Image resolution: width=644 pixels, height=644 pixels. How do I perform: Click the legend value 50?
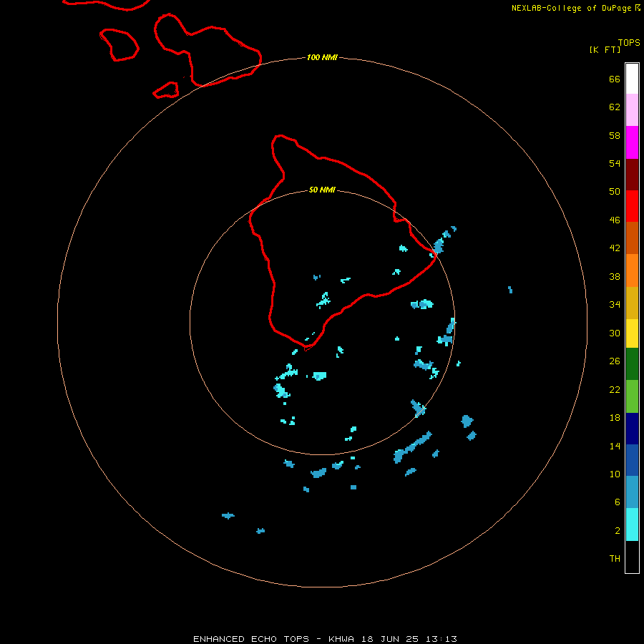(615, 191)
